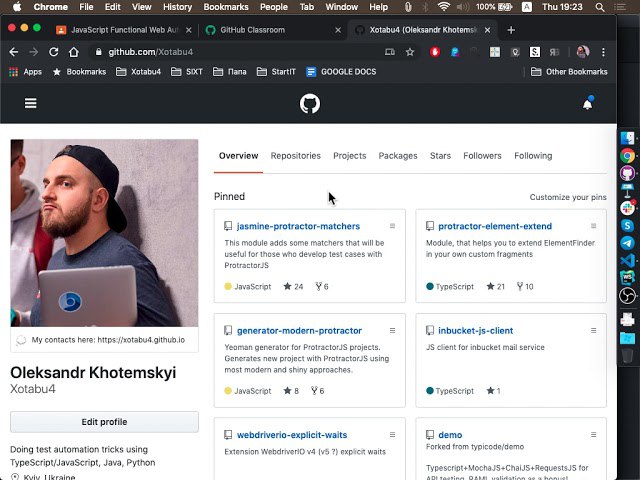The width and height of the screenshot is (640, 480).
Task: Grab handle on protractor-element-extend pin
Action: (x=593, y=226)
